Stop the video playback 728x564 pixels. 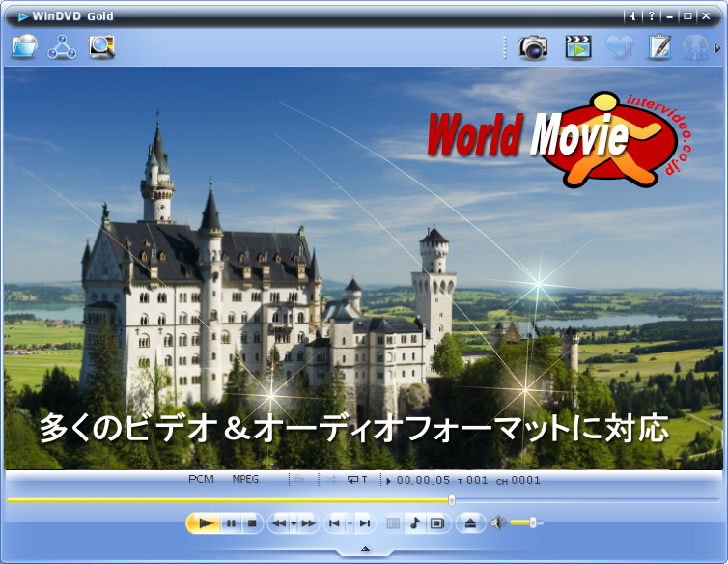click(252, 523)
